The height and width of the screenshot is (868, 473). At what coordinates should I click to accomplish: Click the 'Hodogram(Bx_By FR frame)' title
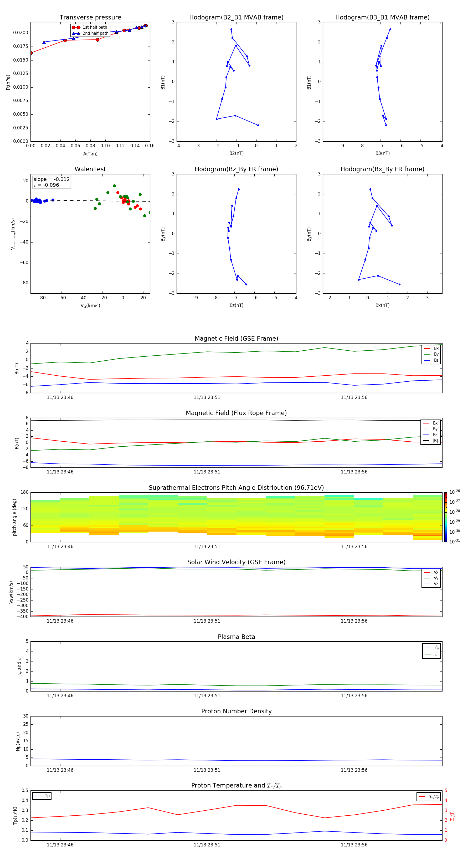pyautogui.click(x=382, y=169)
